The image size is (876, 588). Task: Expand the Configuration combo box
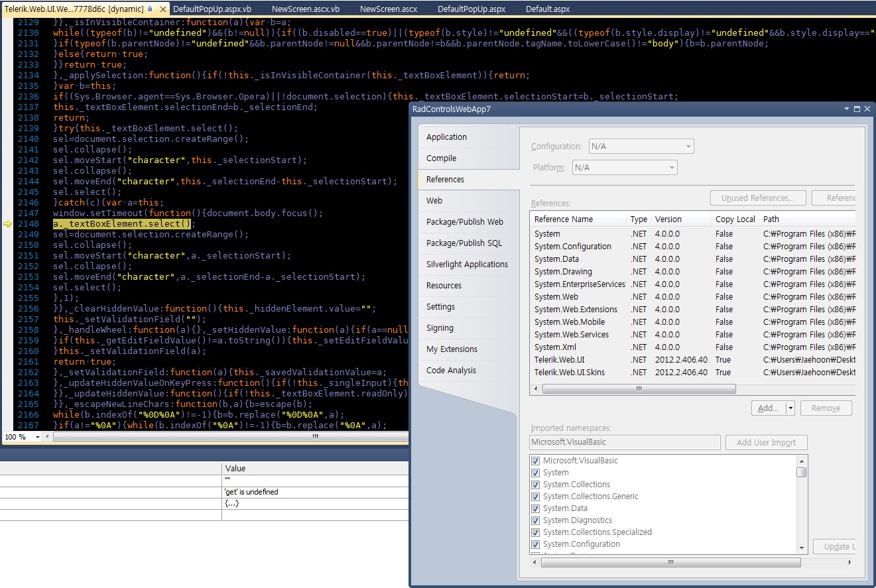688,147
